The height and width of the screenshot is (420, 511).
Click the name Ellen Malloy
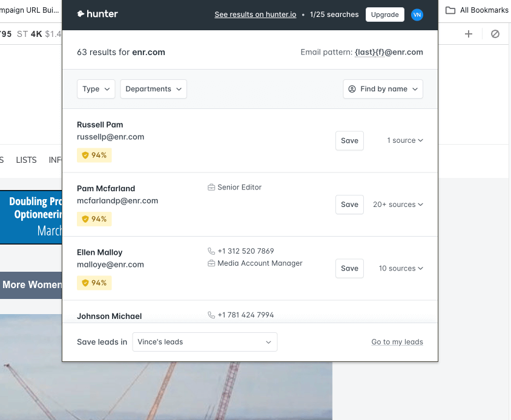coord(100,252)
